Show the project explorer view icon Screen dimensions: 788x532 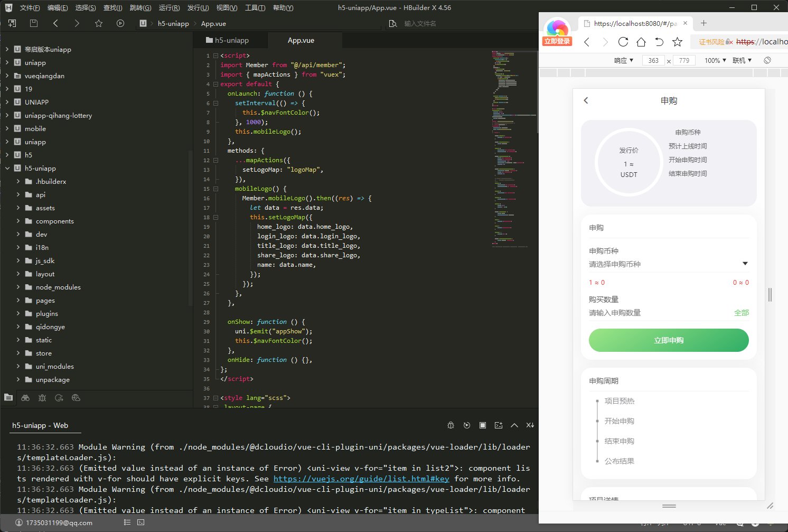[x=8, y=397]
